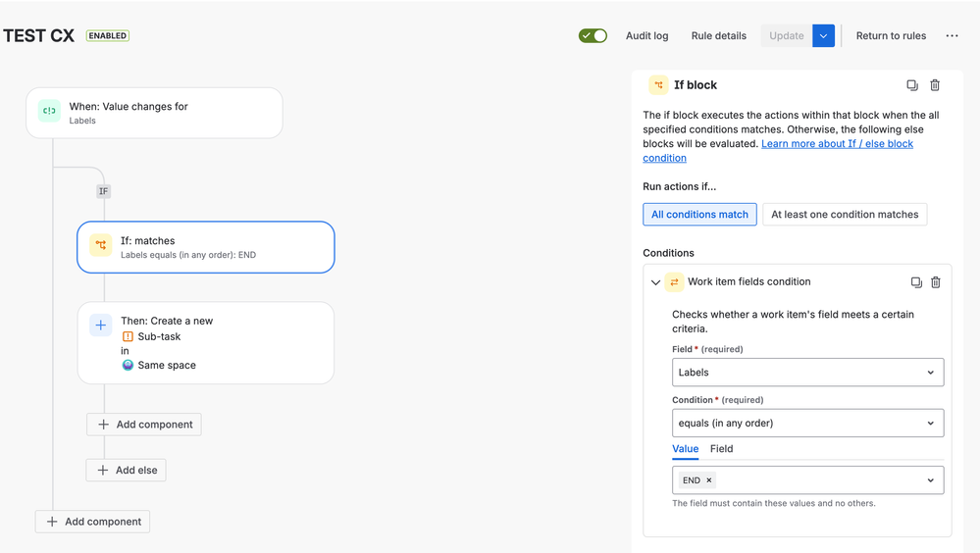Select the When: Value changes for trigger
Image resolution: width=980 pixels, height=553 pixels.
(x=154, y=113)
